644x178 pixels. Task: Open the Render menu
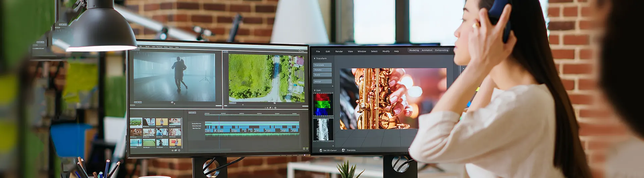click(339, 51)
